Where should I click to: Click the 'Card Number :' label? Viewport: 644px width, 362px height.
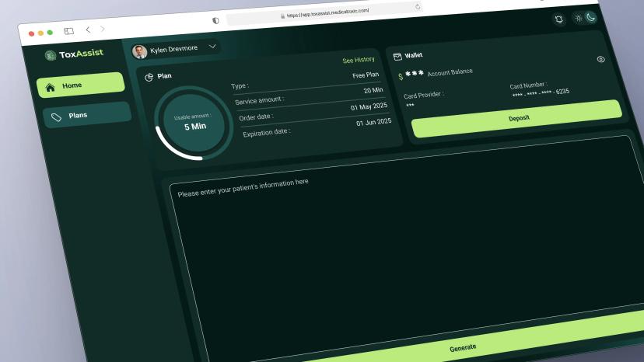[x=528, y=85]
